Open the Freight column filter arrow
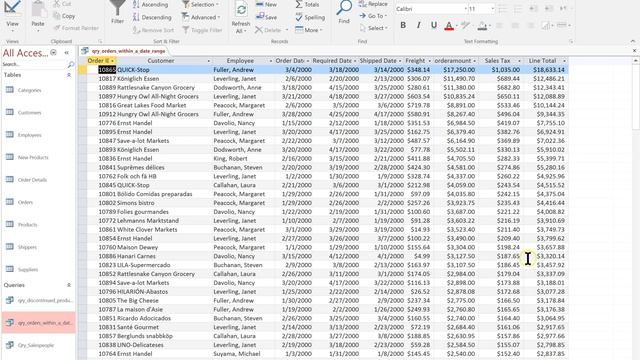Image resolution: width=640 pixels, height=360 pixels. coord(429,61)
